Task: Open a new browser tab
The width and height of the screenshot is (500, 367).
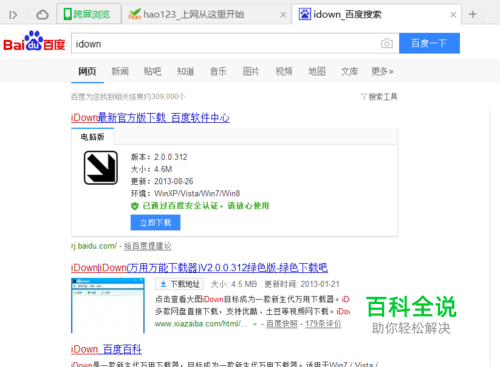Action: click(x=473, y=14)
